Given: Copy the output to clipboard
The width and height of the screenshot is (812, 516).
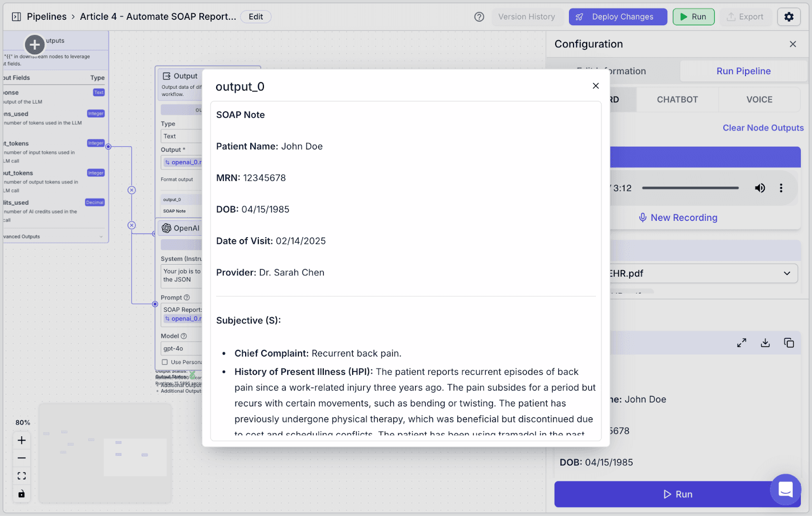Looking at the screenshot, I should pyautogui.click(x=789, y=343).
